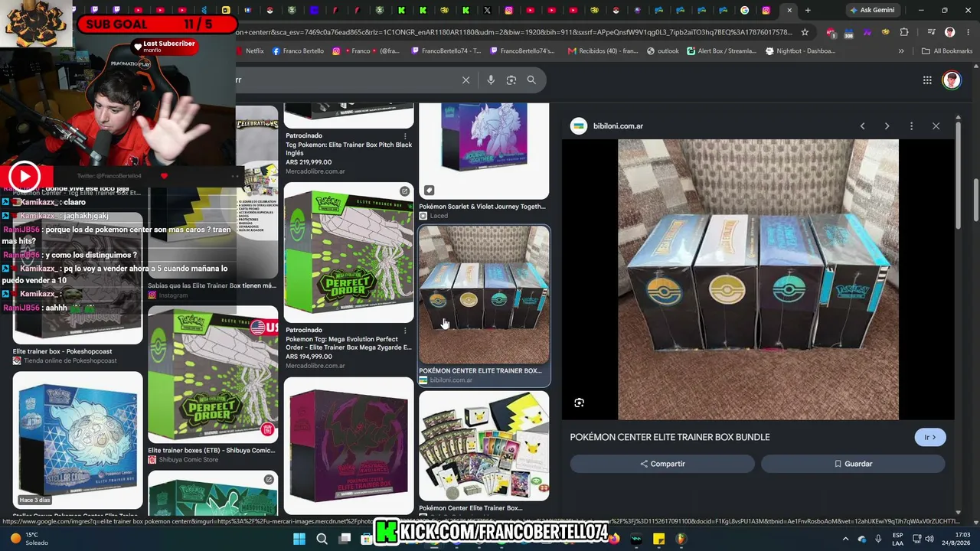This screenshot has height=551, width=980.
Task: Open the Google apps grid
Action: (927, 80)
